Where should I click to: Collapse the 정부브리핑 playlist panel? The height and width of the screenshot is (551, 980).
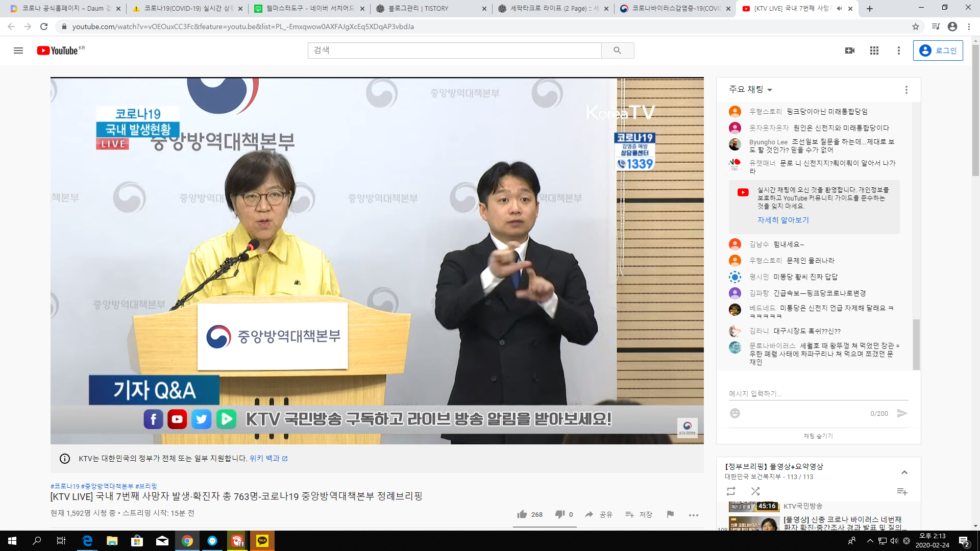904,473
